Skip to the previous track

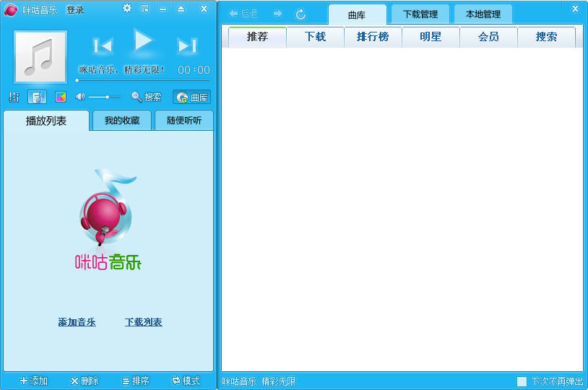(103, 45)
